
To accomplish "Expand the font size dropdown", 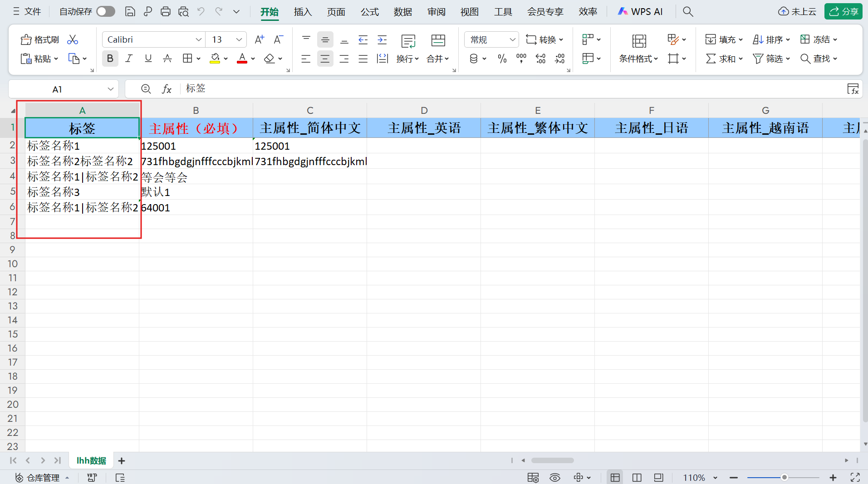I will [x=239, y=40].
